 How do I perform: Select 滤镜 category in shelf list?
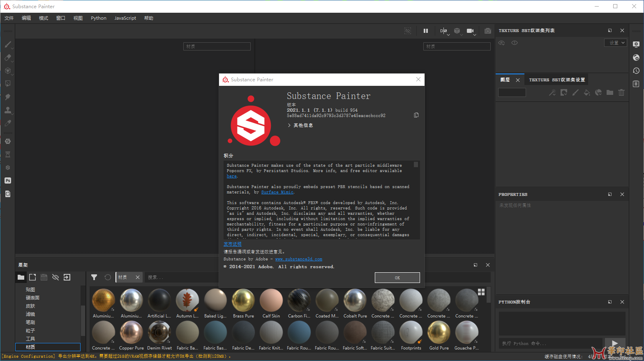coord(30,314)
